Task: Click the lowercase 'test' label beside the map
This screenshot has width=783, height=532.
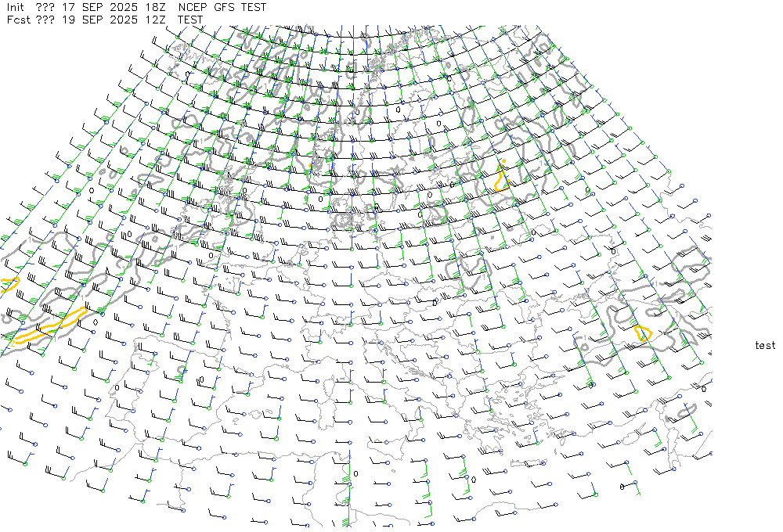Action: (x=765, y=345)
